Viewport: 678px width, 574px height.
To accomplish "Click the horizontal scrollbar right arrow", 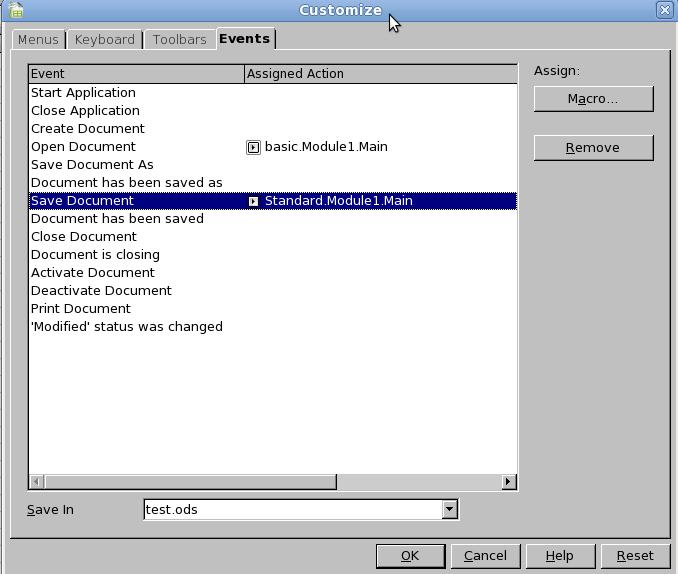I will [x=508, y=482].
